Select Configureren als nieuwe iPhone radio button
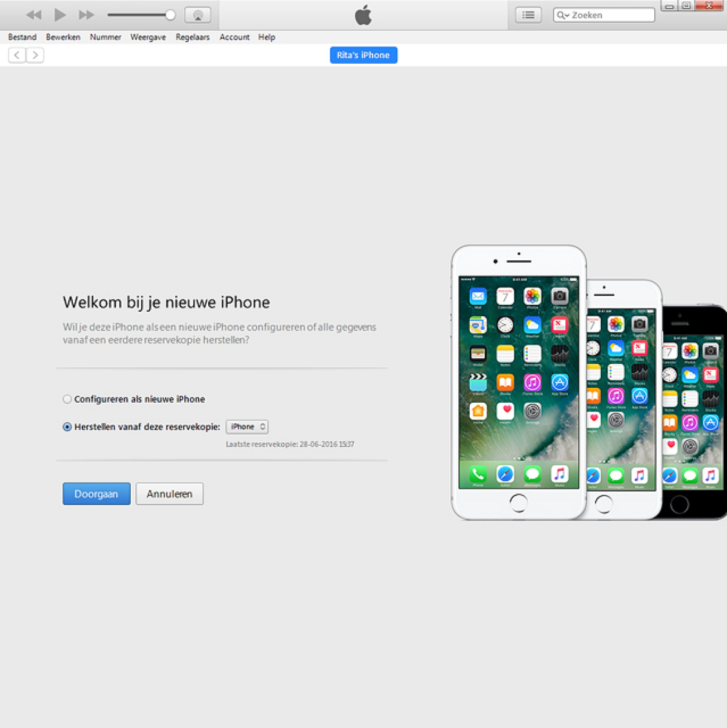Screen dimensions: 727x728 (x=67, y=399)
